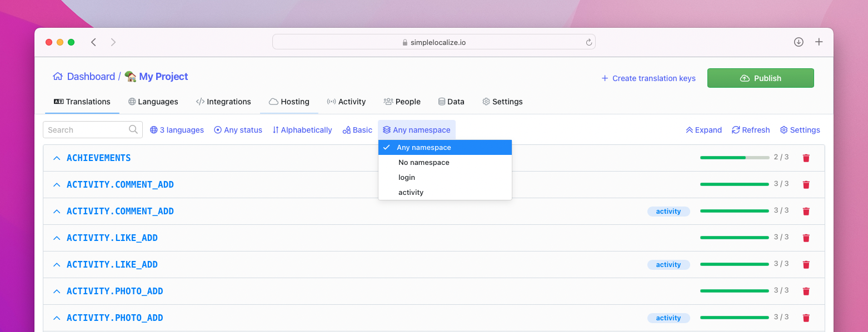The width and height of the screenshot is (868, 332).
Task: Switch to the Languages tab
Action: pyautogui.click(x=153, y=102)
